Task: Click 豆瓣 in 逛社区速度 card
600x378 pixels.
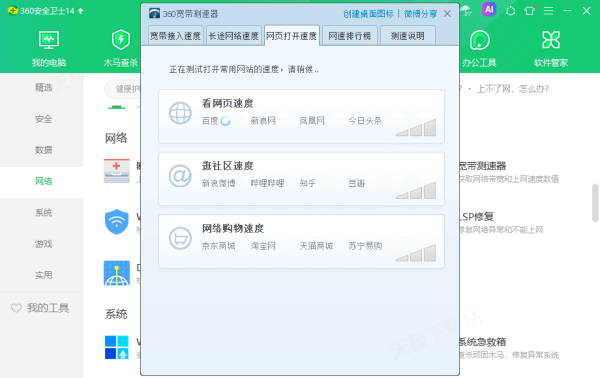Action: tap(356, 183)
